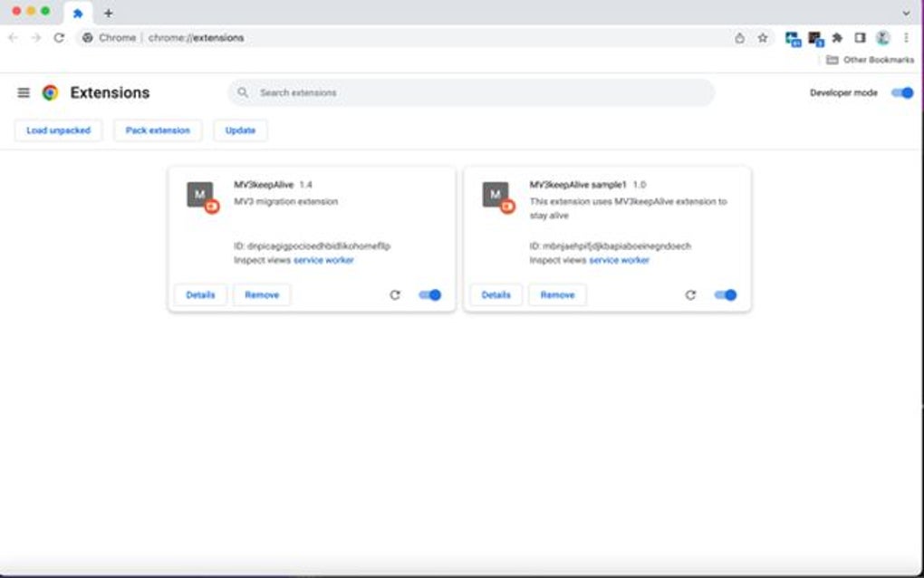The image size is (924, 578).
Task: Disable the MV3keepAlive extension
Action: coord(429,294)
